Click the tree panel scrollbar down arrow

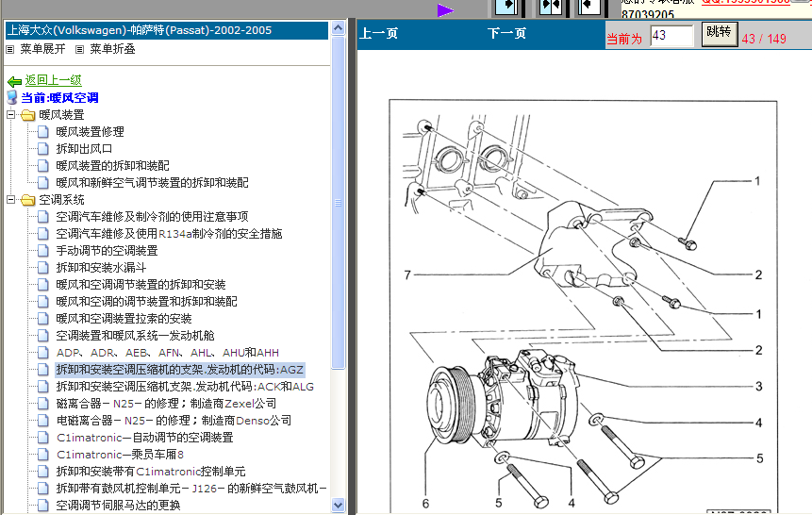pos(339,505)
